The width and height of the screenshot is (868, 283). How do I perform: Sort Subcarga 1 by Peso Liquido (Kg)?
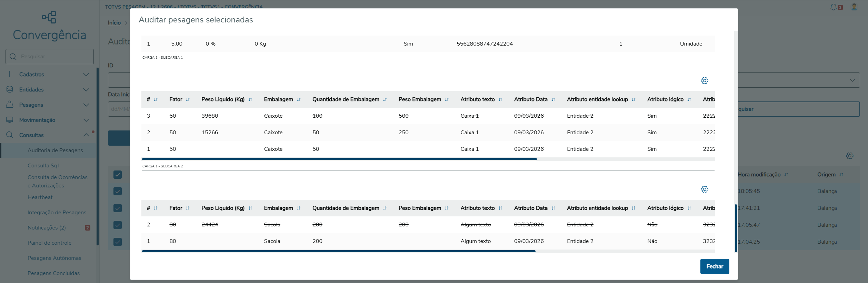[x=250, y=99]
